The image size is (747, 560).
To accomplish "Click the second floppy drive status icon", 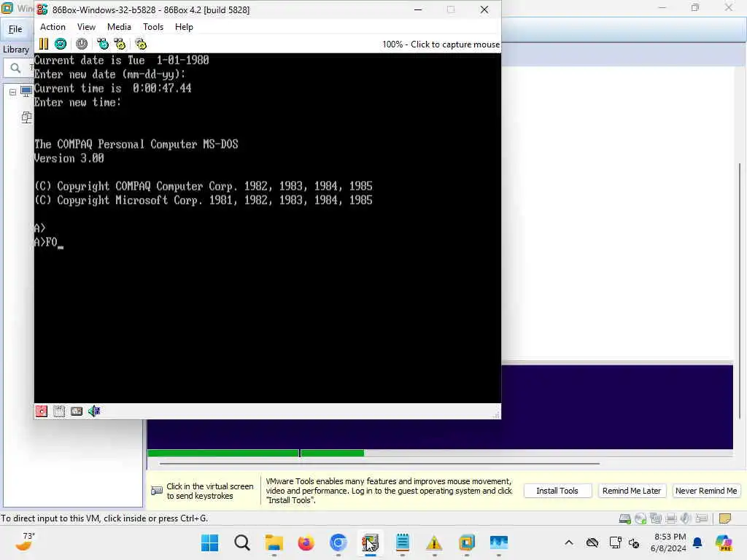I will 59,411.
